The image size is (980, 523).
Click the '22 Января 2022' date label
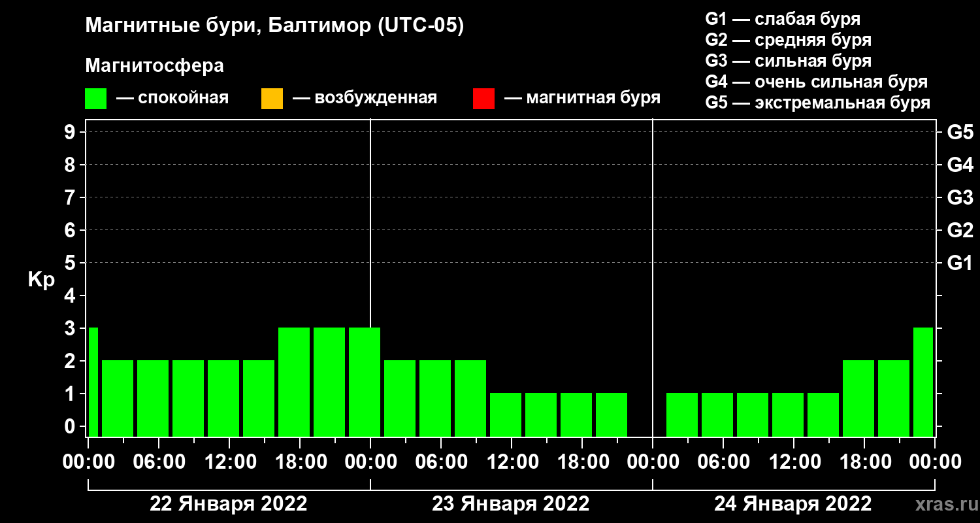point(228,504)
